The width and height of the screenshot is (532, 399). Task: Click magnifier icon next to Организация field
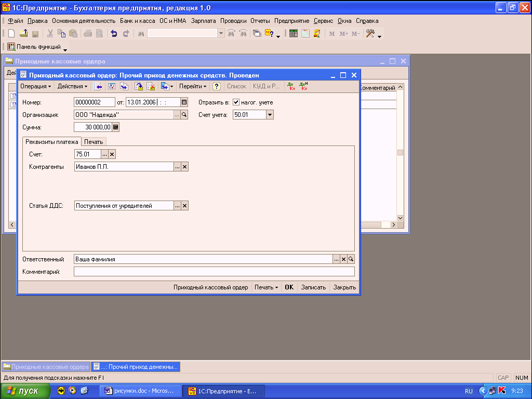pos(184,115)
